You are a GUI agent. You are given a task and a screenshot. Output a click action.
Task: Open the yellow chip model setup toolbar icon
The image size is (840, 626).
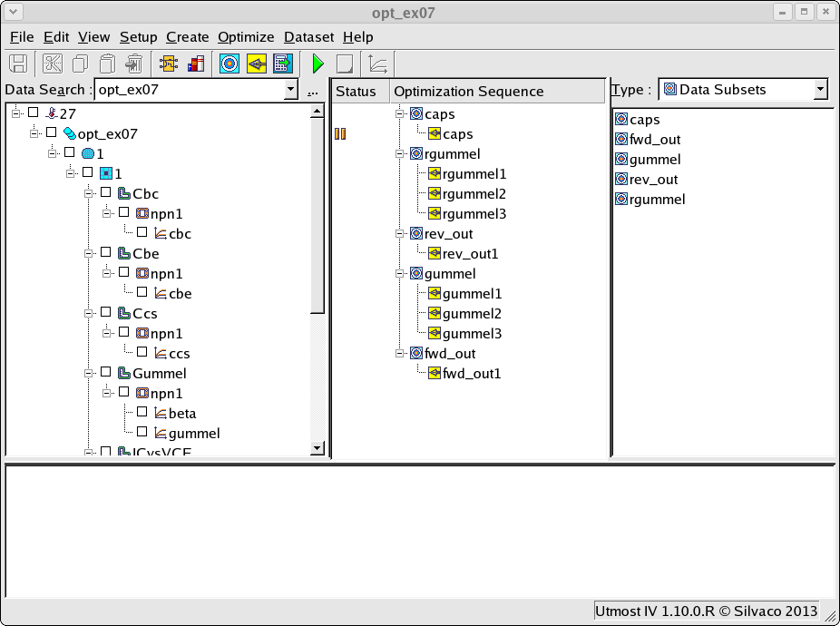169,64
